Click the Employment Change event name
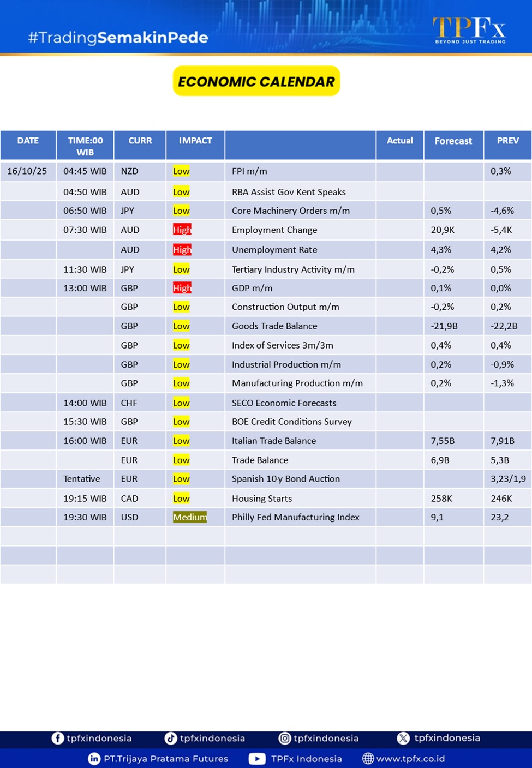 274,230
